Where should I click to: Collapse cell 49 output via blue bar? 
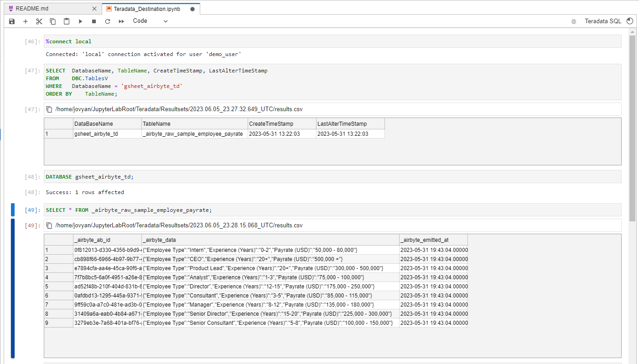13,287
